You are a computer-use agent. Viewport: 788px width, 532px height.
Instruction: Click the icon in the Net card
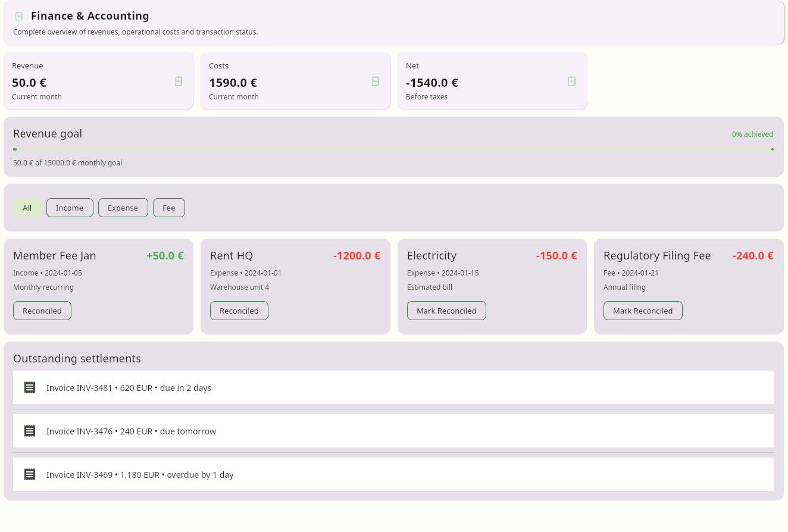coord(572,81)
